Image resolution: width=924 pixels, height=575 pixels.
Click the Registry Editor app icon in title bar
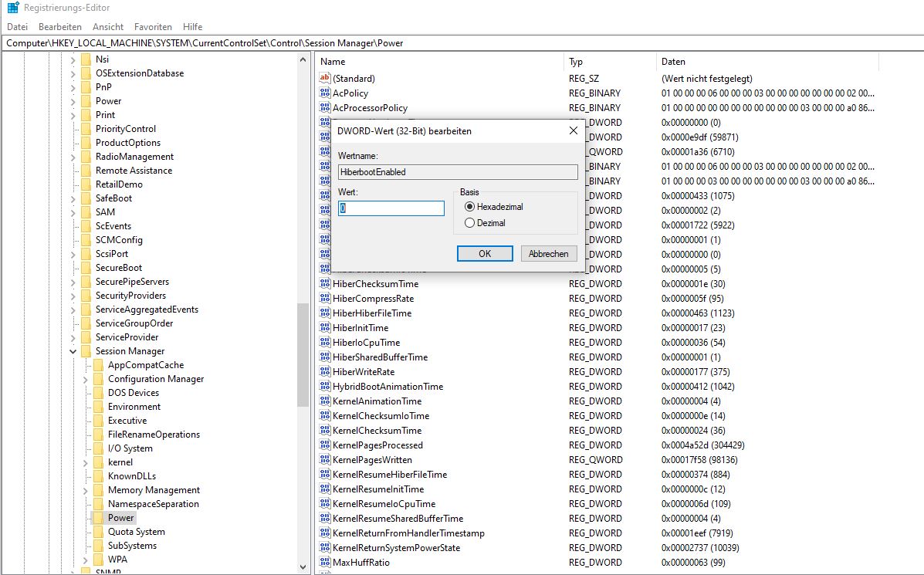click(x=13, y=8)
